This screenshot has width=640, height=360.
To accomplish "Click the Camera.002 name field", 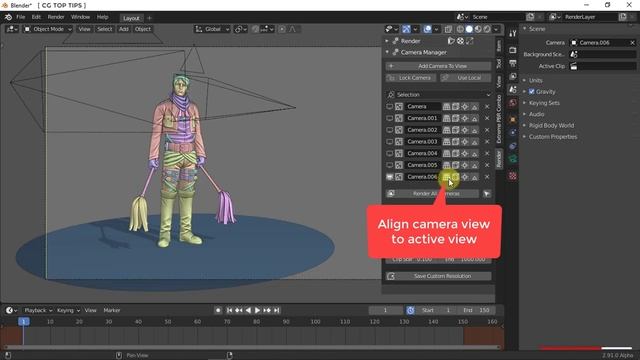I will (x=423, y=130).
